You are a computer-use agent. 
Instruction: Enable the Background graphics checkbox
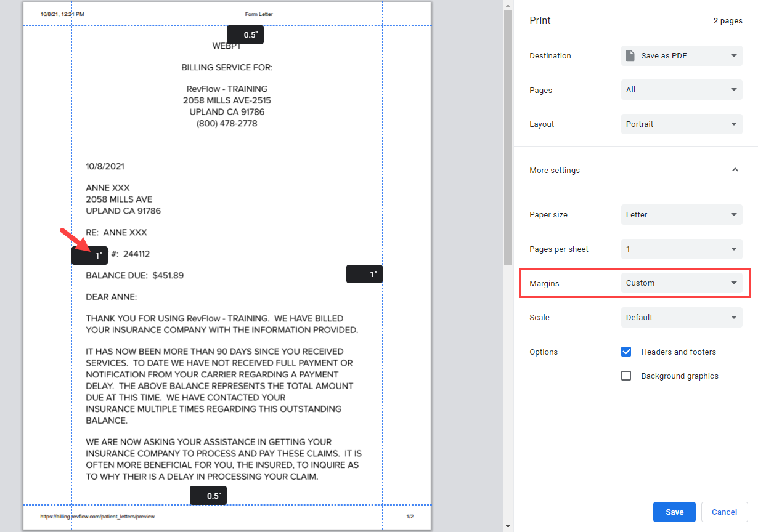pyautogui.click(x=626, y=376)
